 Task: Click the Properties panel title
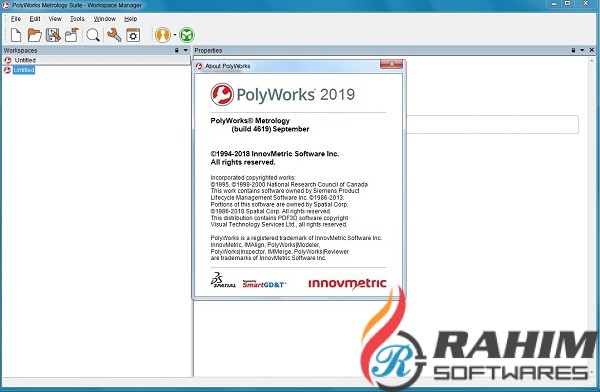[x=208, y=50]
